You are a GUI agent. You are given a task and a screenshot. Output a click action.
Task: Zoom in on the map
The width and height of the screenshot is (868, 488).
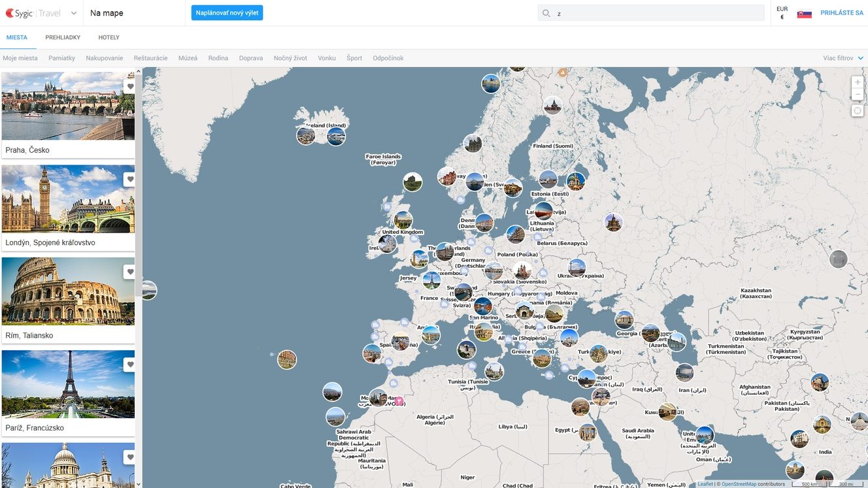(858, 82)
